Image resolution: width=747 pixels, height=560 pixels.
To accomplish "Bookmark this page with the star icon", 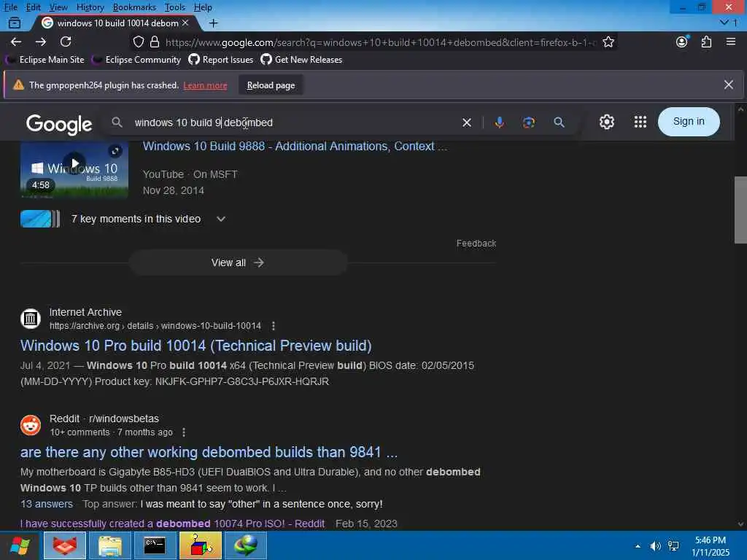I will 608,42.
